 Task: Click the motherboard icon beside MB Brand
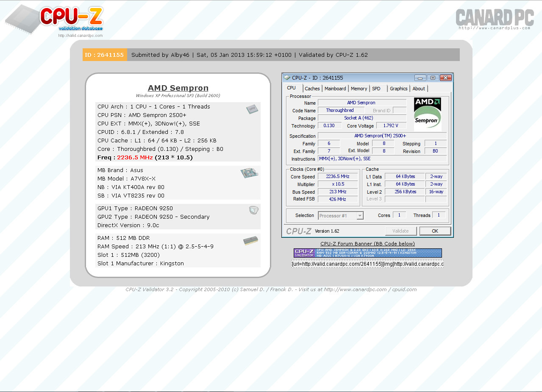(249, 172)
